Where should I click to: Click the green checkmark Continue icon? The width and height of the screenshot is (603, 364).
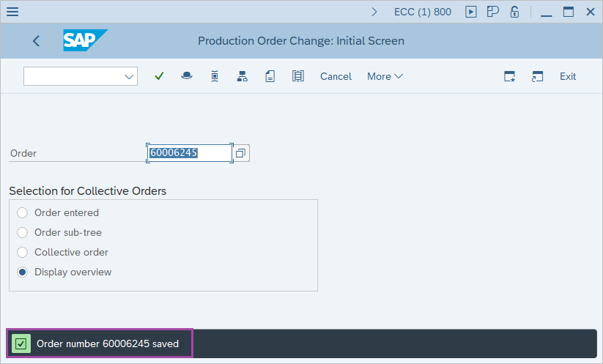(159, 76)
